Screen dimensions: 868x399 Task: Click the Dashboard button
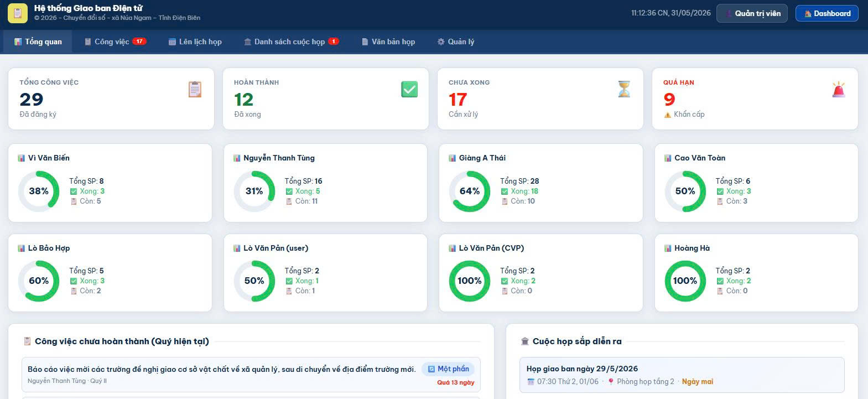pyautogui.click(x=827, y=13)
